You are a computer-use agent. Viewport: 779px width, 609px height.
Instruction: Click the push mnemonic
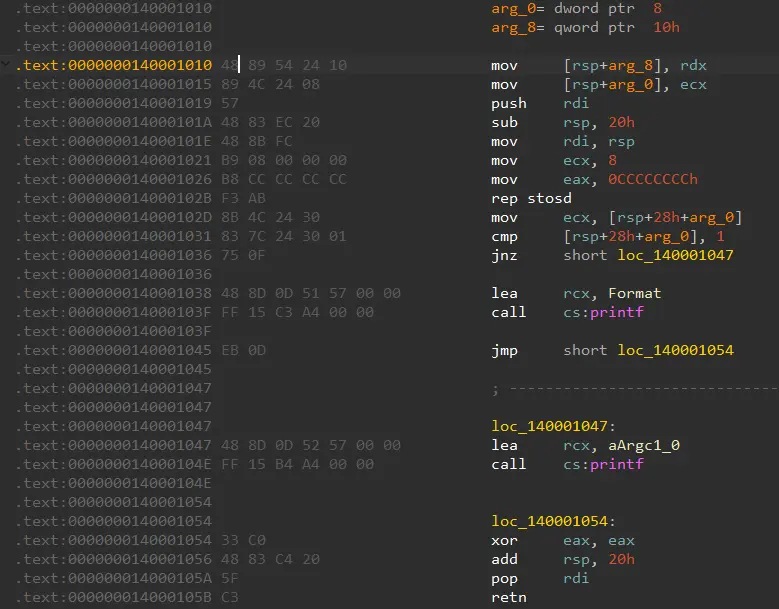[509, 103]
